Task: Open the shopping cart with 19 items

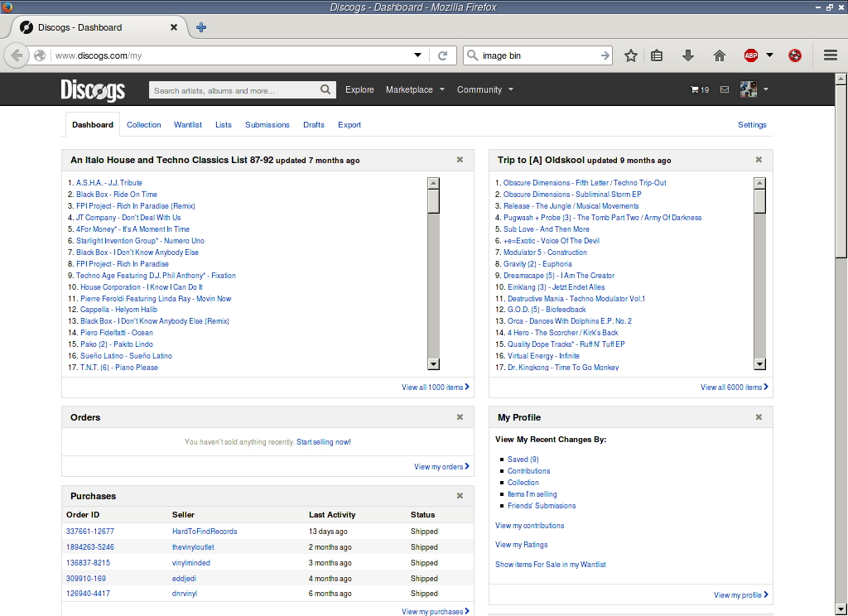Action: click(699, 89)
